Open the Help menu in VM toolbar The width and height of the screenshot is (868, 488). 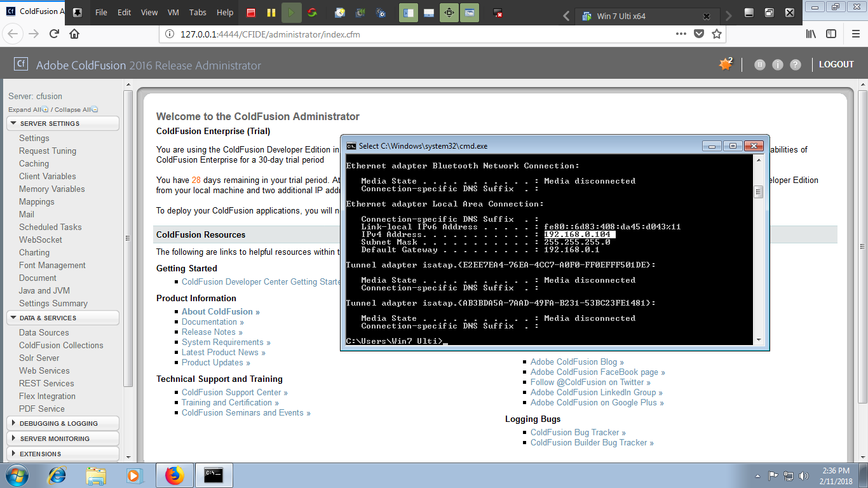(225, 13)
